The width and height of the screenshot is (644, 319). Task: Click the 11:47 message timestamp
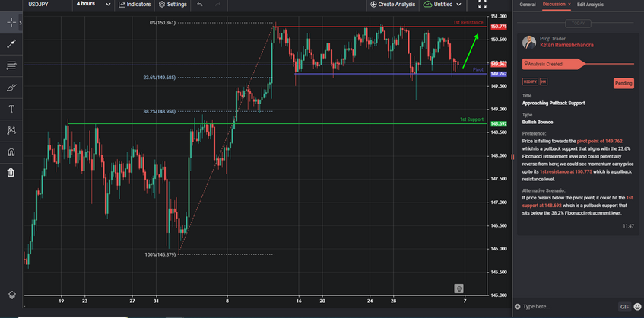pyautogui.click(x=628, y=226)
